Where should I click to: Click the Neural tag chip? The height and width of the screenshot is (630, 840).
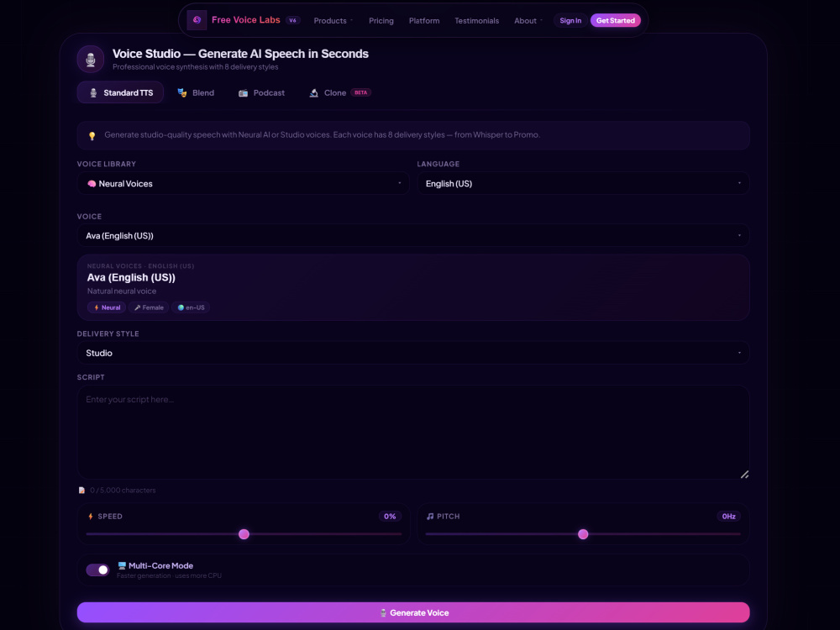pyautogui.click(x=107, y=307)
